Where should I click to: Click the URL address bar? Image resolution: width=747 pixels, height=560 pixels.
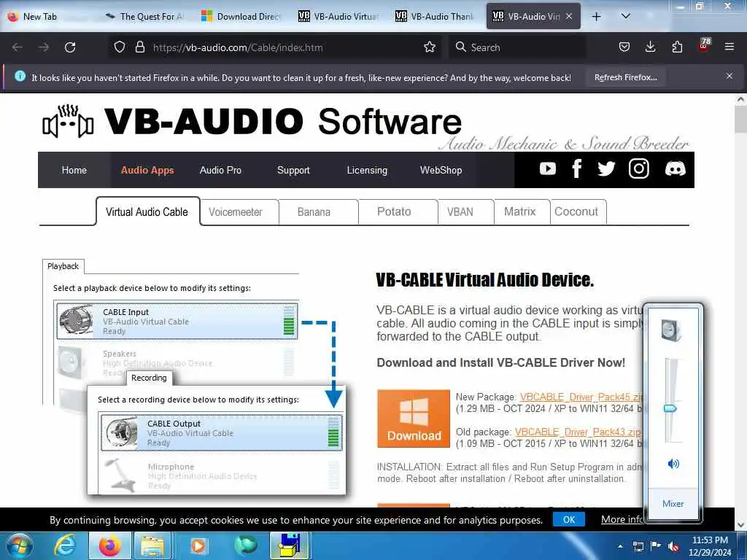coord(274,47)
